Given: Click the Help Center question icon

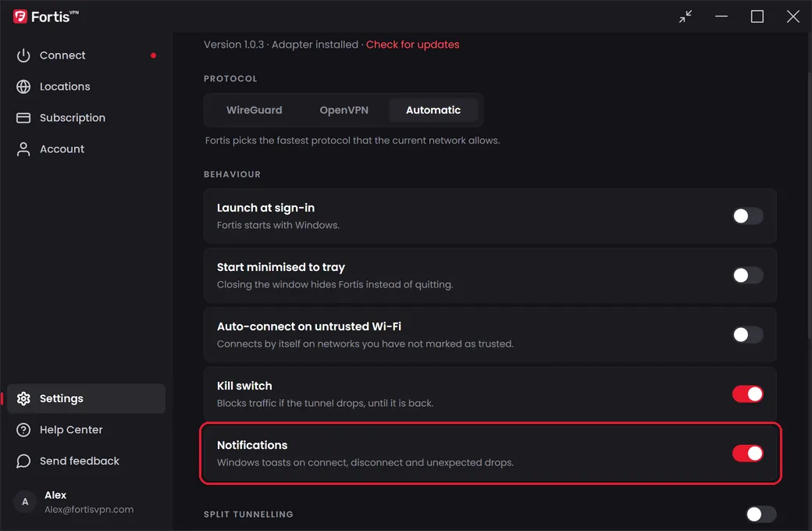Looking at the screenshot, I should click(x=23, y=430).
